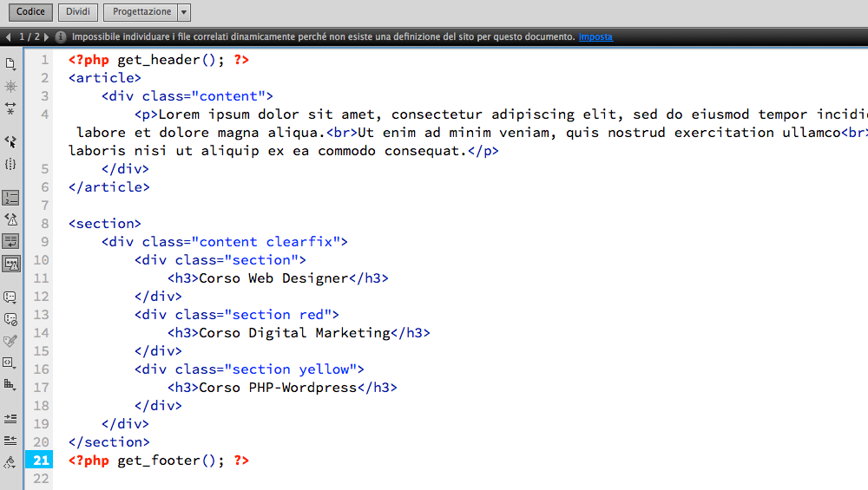
Task: Go to next info bar message
Action: [47, 37]
